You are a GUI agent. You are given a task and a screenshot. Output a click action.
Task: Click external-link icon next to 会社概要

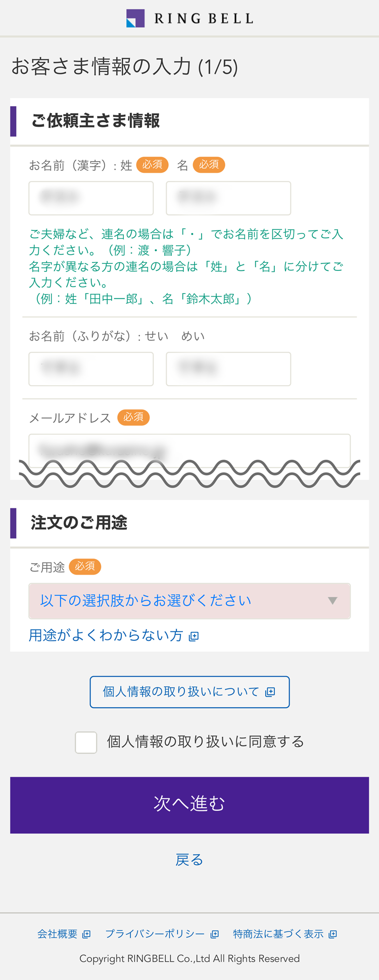click(86, 934)
